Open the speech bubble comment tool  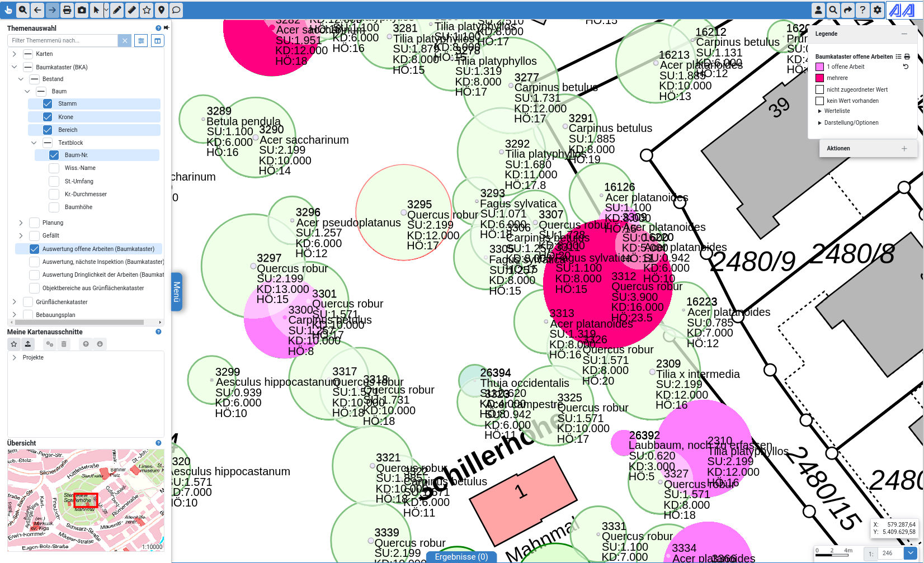[x=176, y=10]
